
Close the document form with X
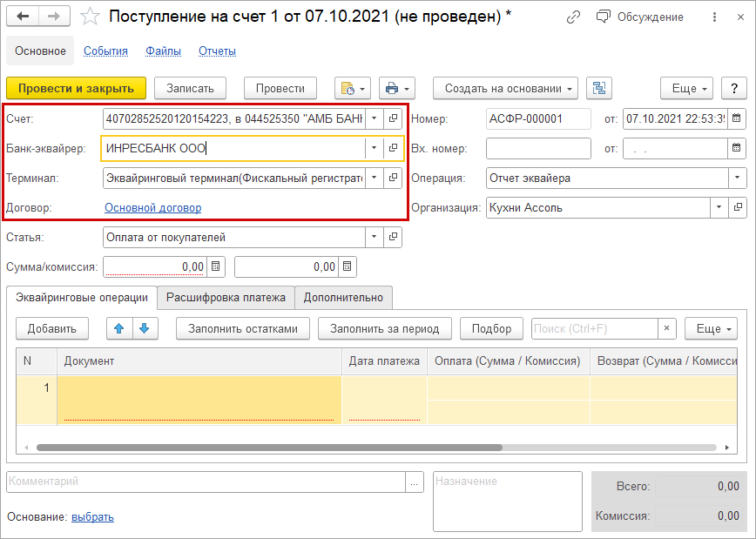pos(740,17)
